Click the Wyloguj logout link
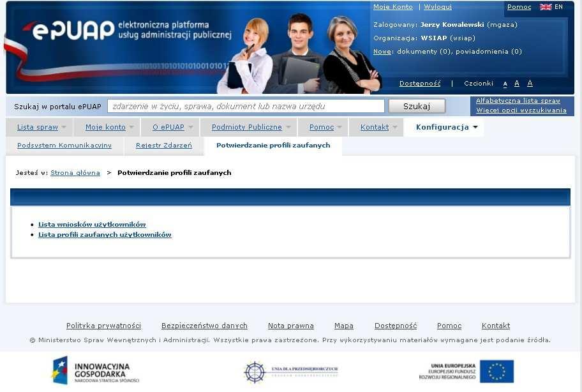Image resolution: width=582 pixels, height=392 pixels. point(438,7)
